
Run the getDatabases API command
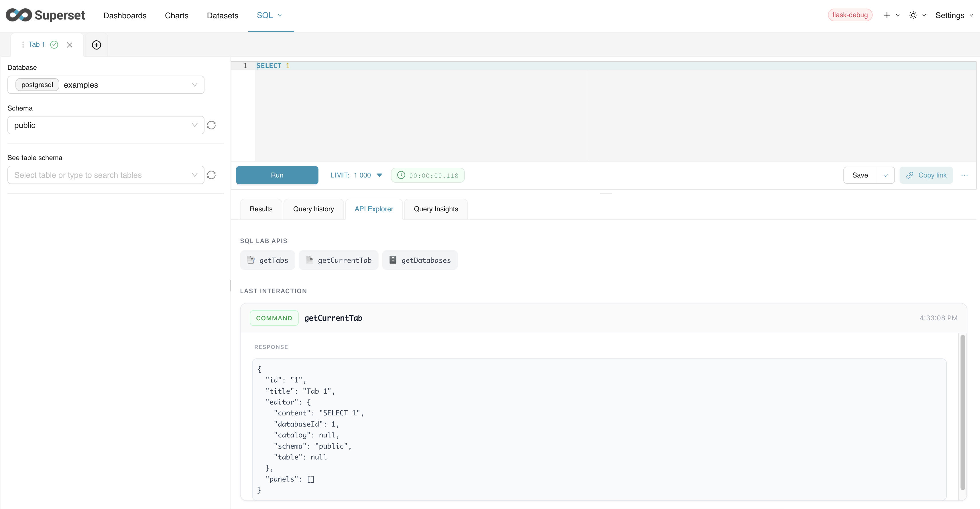tap(420, 260)
